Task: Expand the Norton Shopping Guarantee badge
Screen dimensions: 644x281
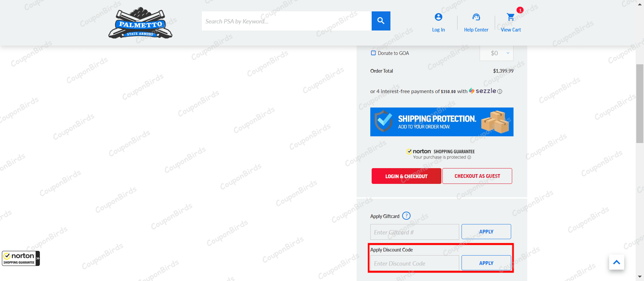Action: [38, 258]
